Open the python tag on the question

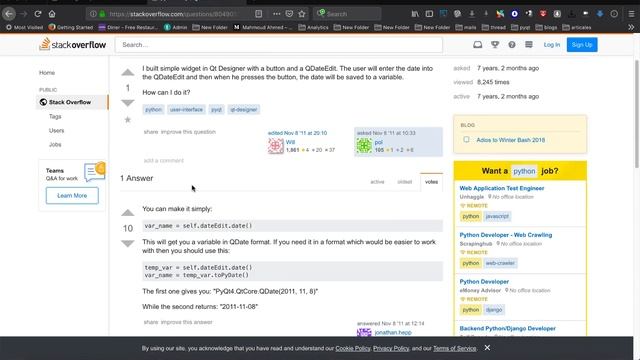[153, 109]
